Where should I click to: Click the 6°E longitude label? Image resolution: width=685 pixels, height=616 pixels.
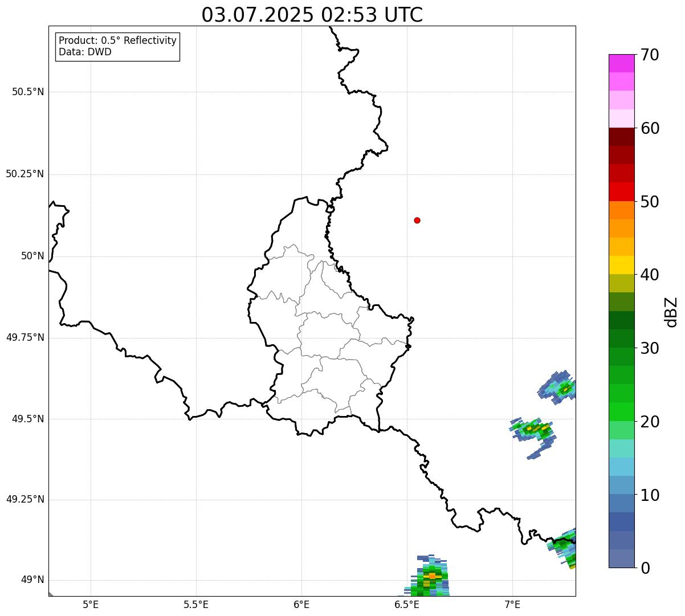click(301, 604)
